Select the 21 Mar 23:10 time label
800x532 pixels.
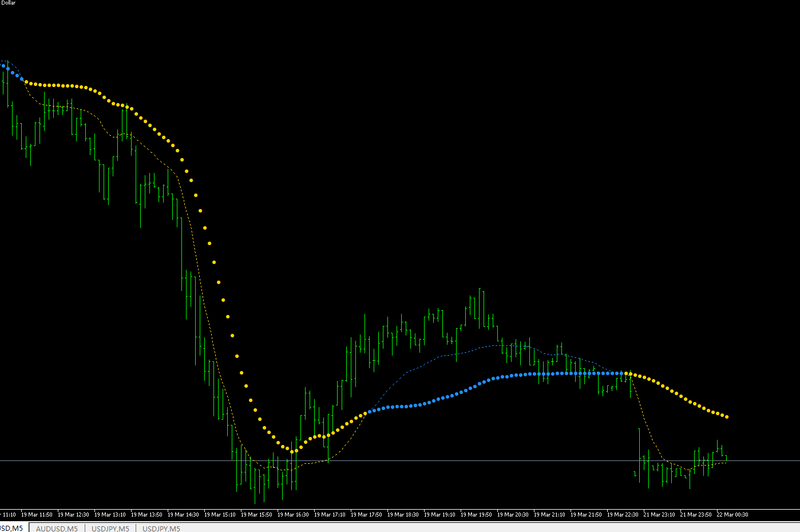pos(659,515)
